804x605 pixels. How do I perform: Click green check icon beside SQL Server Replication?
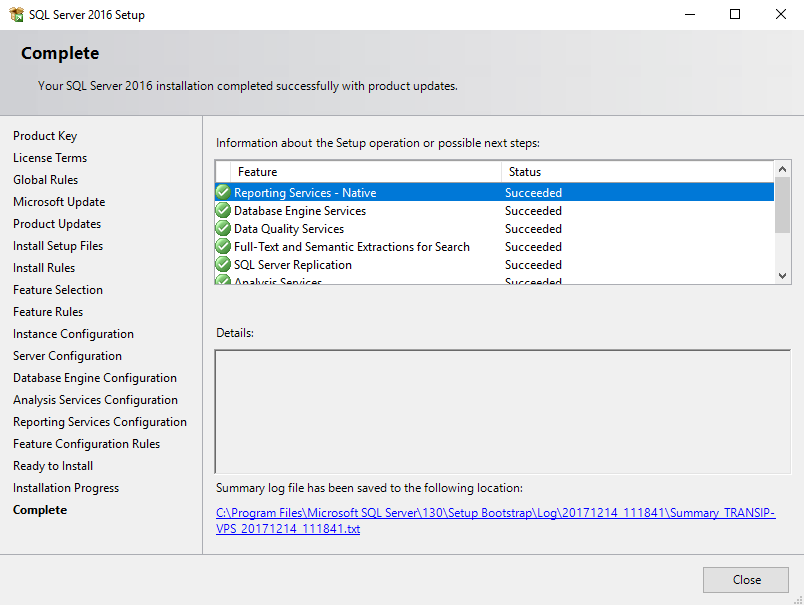223,264
